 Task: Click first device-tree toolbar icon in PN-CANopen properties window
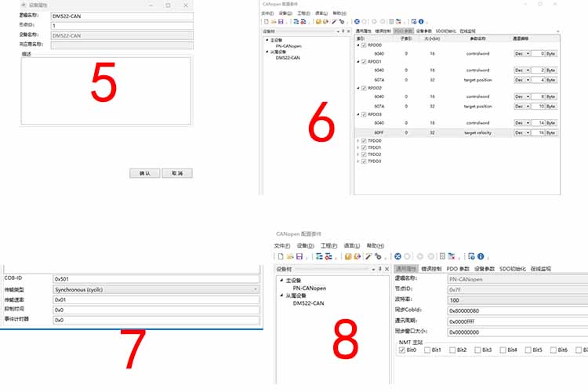tap(319, 256)
